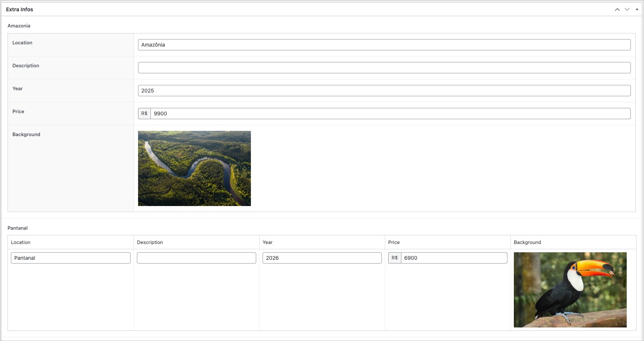Click the Year column header in Pantanal table
The width and height of the screenshot is (644, 341).
[x=267, y=242]
